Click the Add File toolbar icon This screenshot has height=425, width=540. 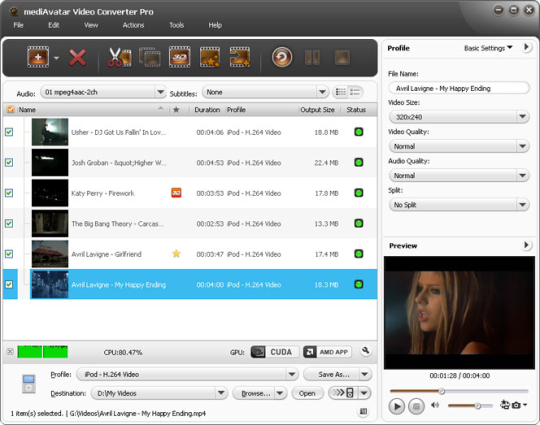point(38,57)
